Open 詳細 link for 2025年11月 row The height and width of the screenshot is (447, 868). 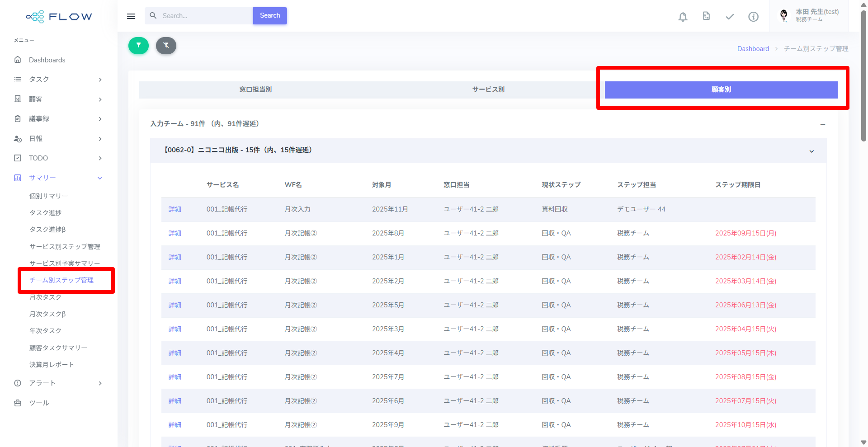[175, 209]
